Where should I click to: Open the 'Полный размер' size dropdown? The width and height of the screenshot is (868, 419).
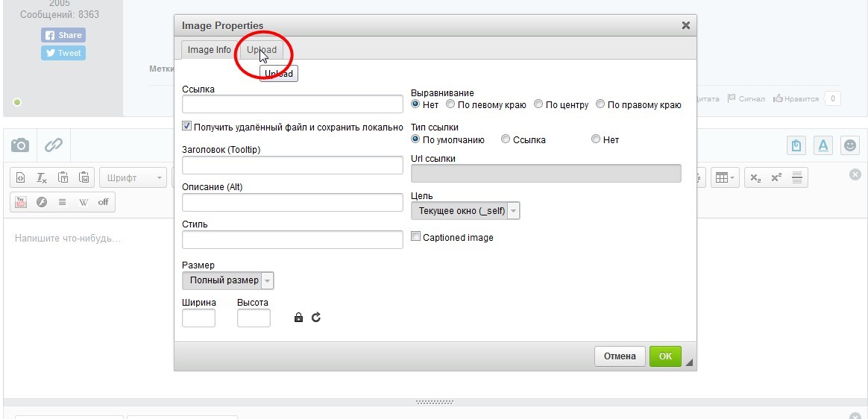228,280
